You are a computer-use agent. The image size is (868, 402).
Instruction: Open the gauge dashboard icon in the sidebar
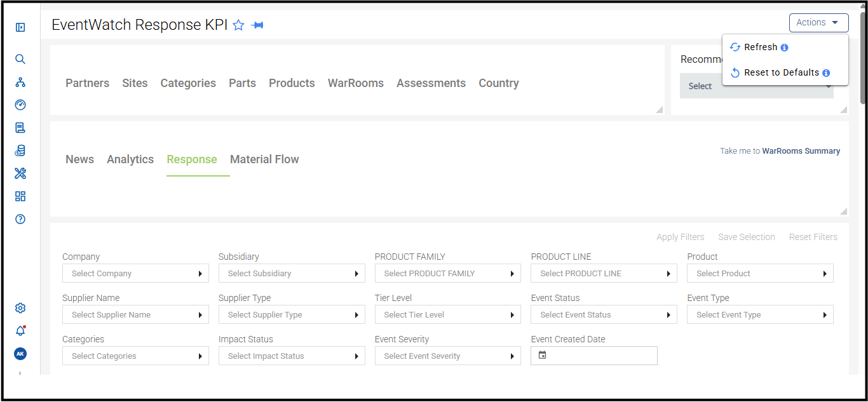[20, 105]
